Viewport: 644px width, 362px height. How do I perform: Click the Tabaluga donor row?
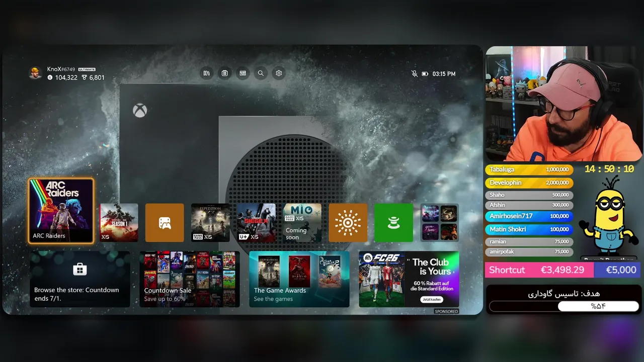[x=529, y=170]
